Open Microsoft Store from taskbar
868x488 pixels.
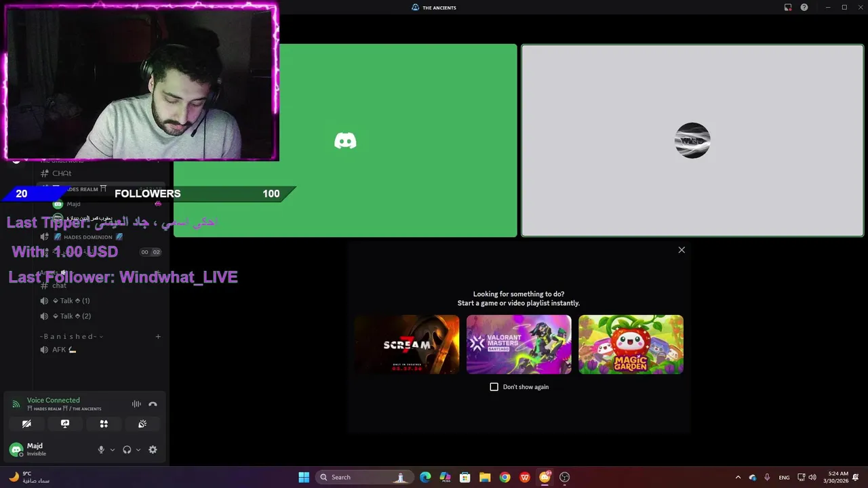pos(465,477)
